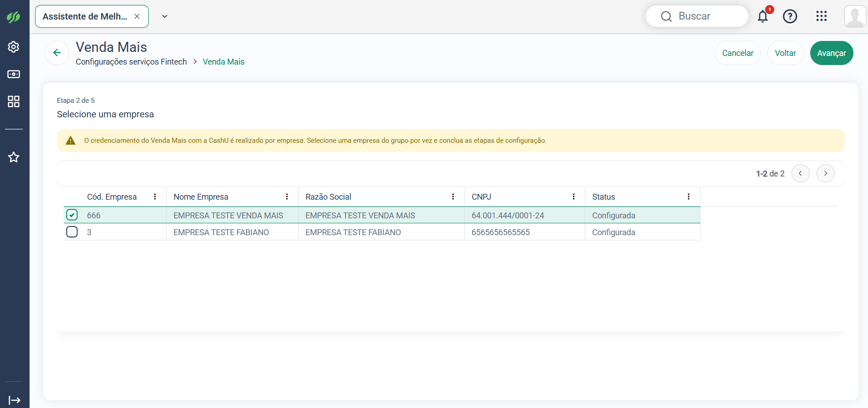Screen dimensions: 868x408
Task: Click Nome Empresa cell EMPRESA TESTE FABIANO
Action: click(x=232, y=232)
